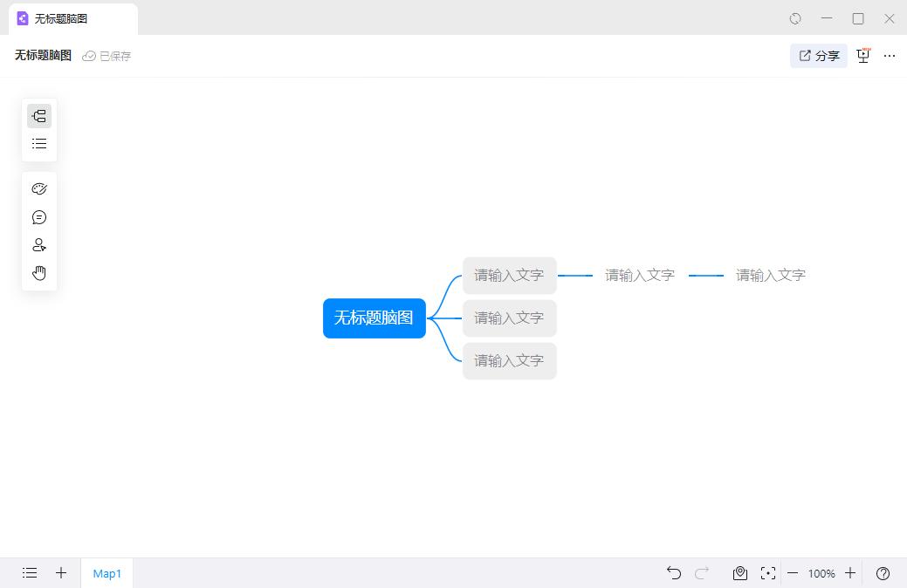Viewport: 907px width, 588px height.
Task: Open the theme palette style tool
Action: click(39, 189)
